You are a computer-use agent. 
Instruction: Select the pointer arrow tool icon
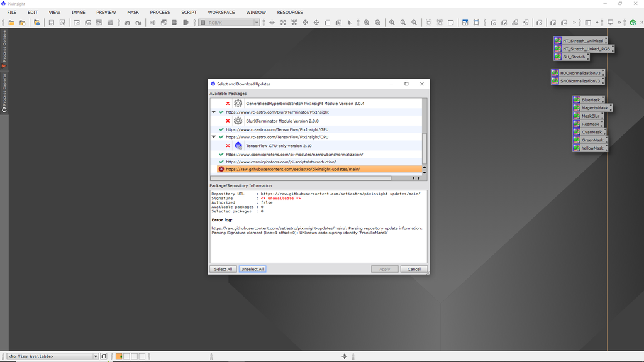tap(350, 23)
